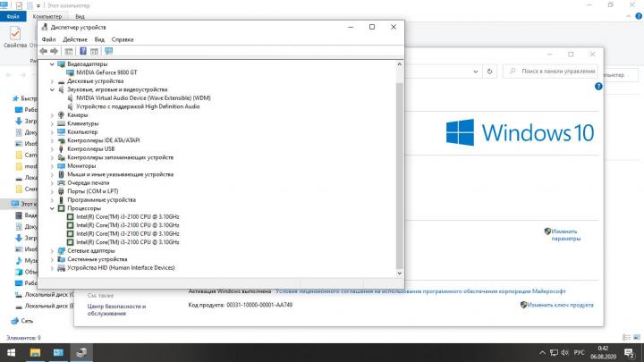Select the first Intel Core i3-2100 CPU entry

(x=127, y=216)
